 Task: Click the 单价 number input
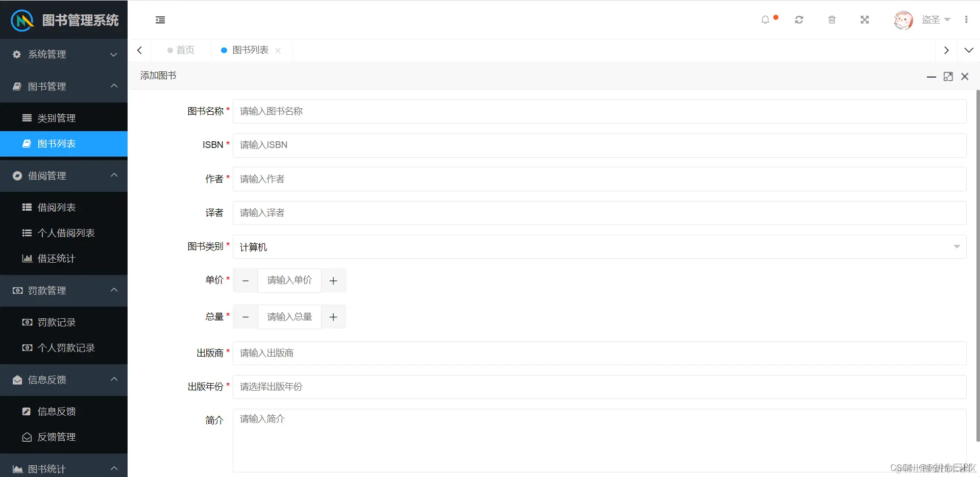tap(289, 281)
